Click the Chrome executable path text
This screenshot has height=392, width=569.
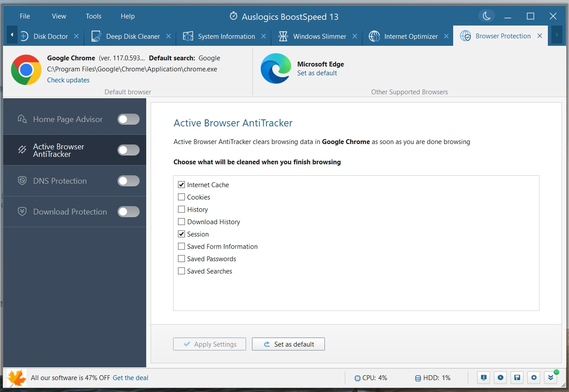tap(132, 69)
